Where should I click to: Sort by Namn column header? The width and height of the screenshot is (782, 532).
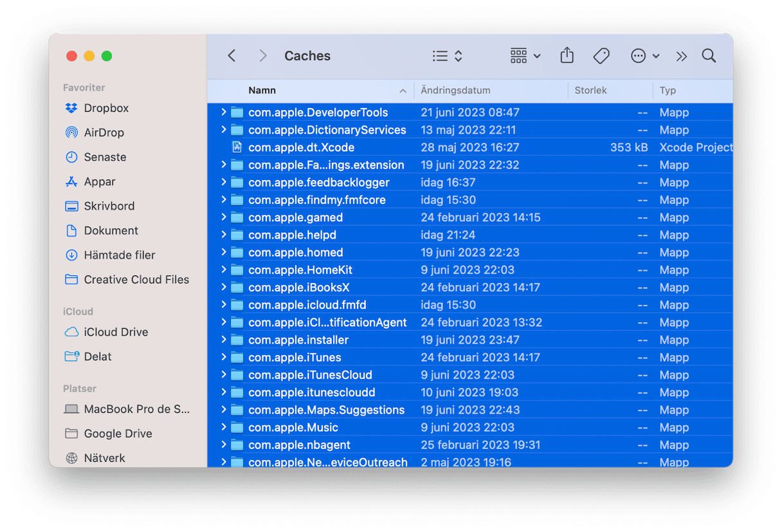262,91
